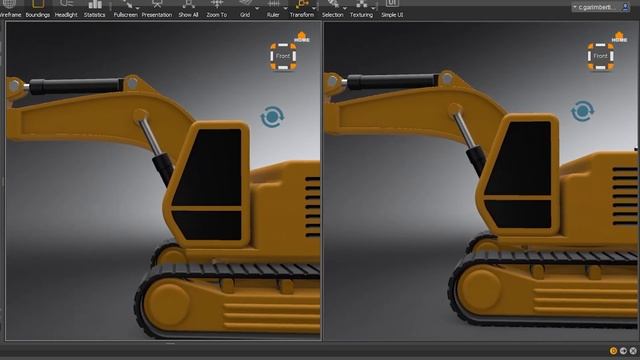
Task: Click the user profile icon
Action: pyautogui.click(x=625, y=7)
